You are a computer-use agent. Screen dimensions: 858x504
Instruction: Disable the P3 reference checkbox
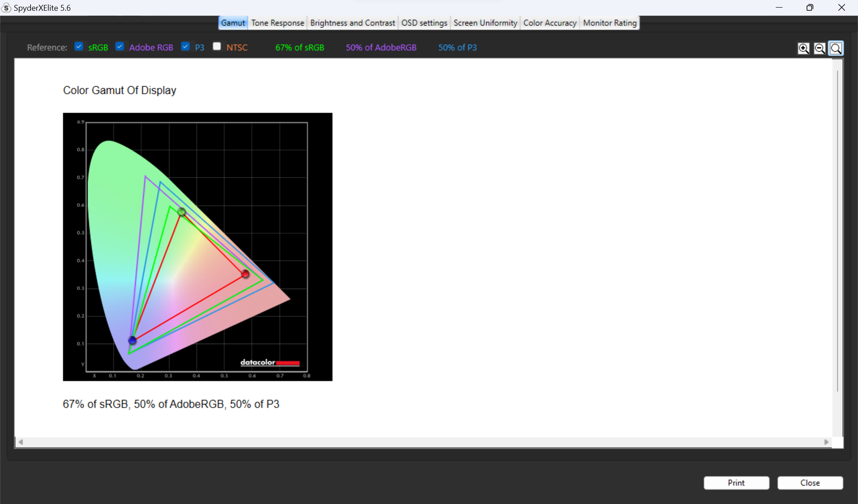point(185,46)
